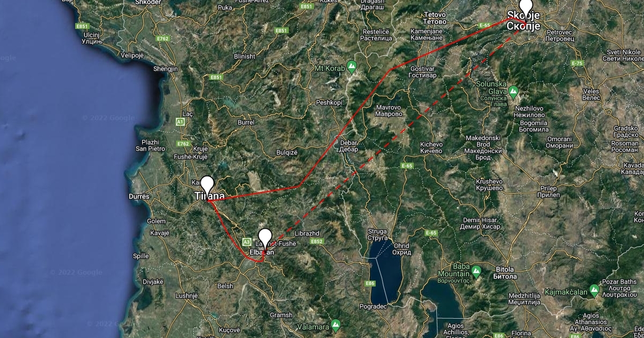The width and height of the screenshot is (644, 338).
Task: Select the Valamara peak icon
Action: 335,325
